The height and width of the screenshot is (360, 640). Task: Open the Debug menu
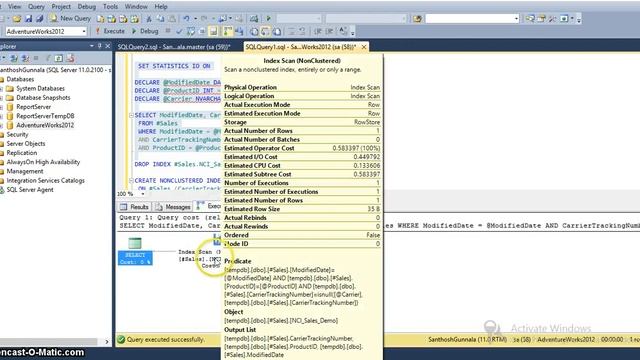(x=87, y=7)
